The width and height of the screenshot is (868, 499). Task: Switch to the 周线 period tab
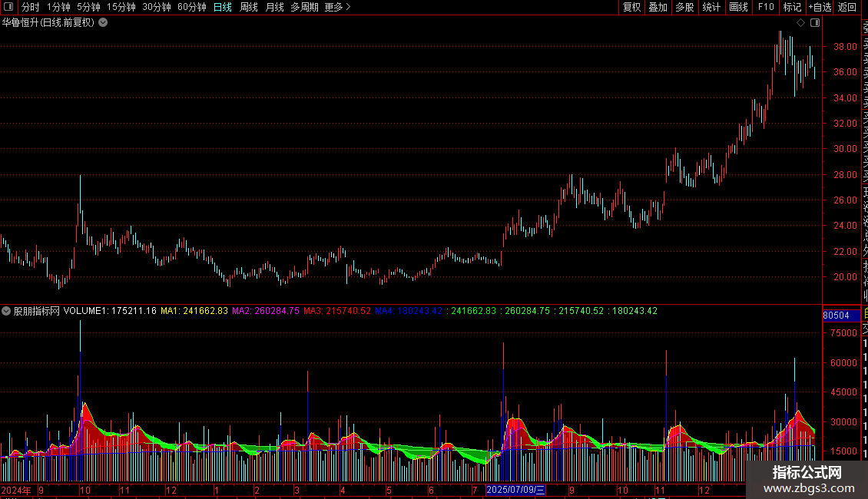click(x=249, y=7)
